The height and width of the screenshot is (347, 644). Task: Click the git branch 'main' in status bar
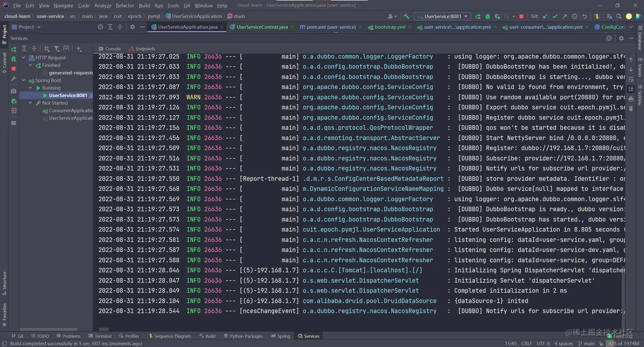586,343
